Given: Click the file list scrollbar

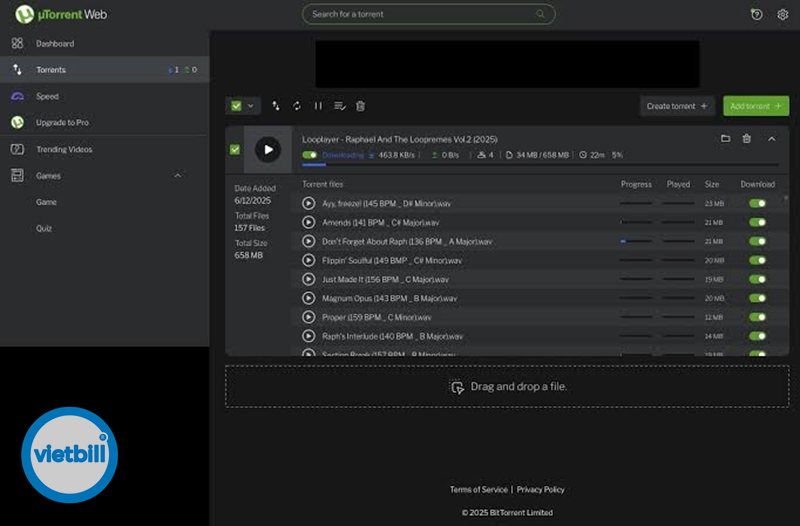Looking at the screenshot, I should click(786, 198).
